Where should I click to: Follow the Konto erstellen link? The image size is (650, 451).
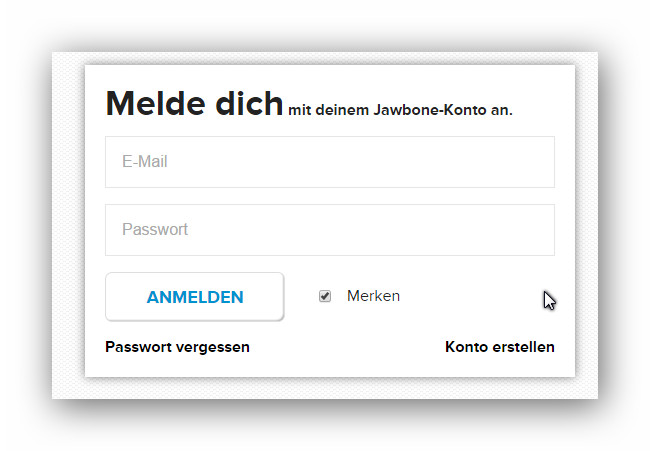coord(499,347)
